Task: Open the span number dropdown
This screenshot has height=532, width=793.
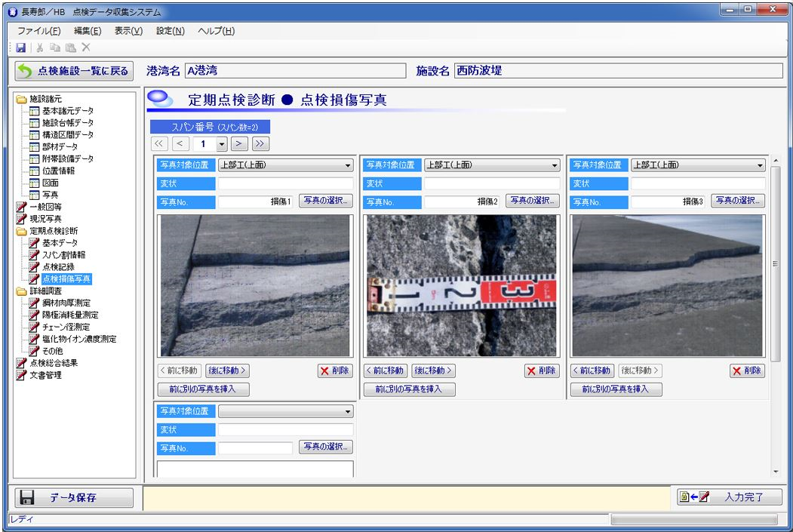Action: tap(221, 144)
